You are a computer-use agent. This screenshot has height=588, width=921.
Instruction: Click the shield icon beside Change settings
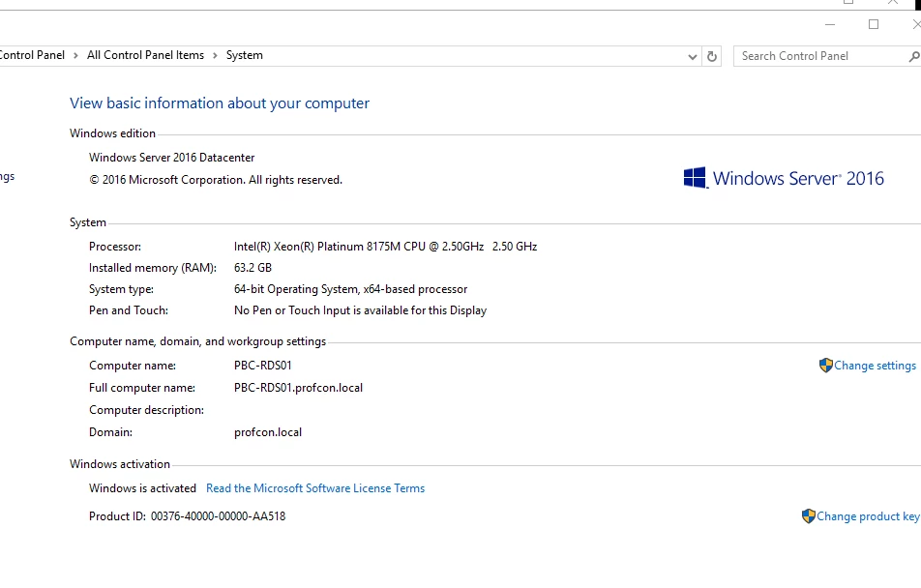(826, 366)
